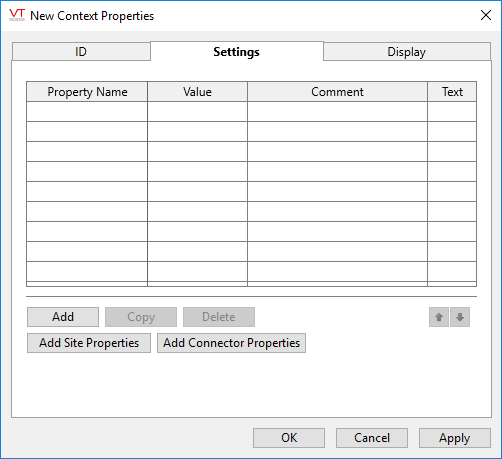Click the VT application logo icon
Image resolution: width=502 pixels, height=459 pixels.
point(17,15)
